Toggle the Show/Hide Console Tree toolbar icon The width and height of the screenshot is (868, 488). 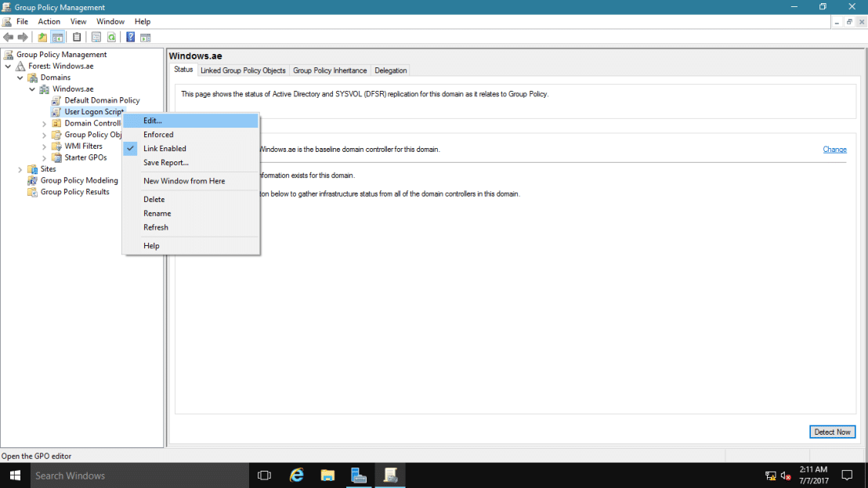57,37
